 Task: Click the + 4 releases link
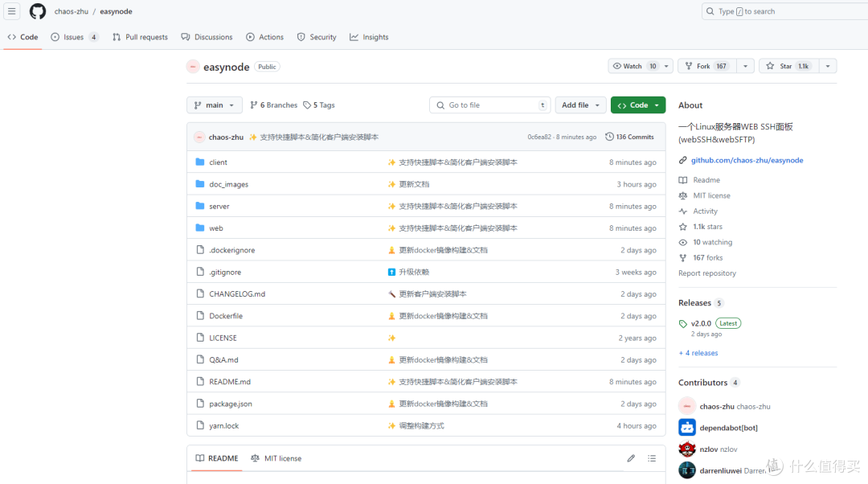pyautogui.click(x=698, y=353)
